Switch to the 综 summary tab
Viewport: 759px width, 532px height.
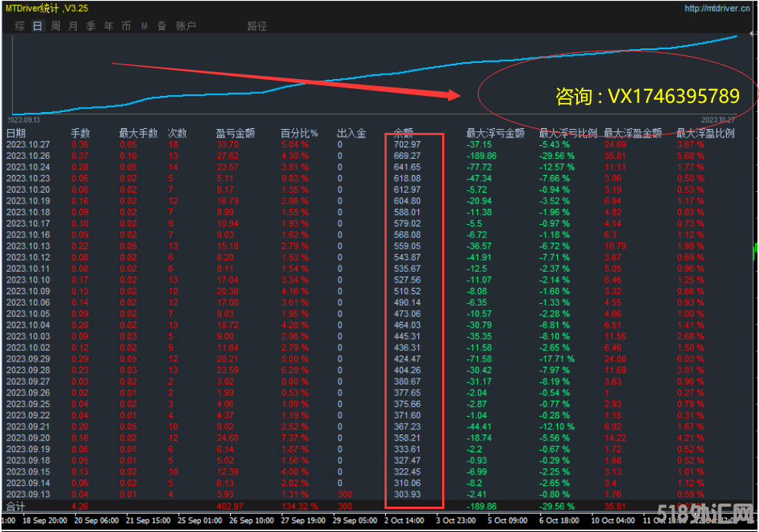tap(20, 26)
